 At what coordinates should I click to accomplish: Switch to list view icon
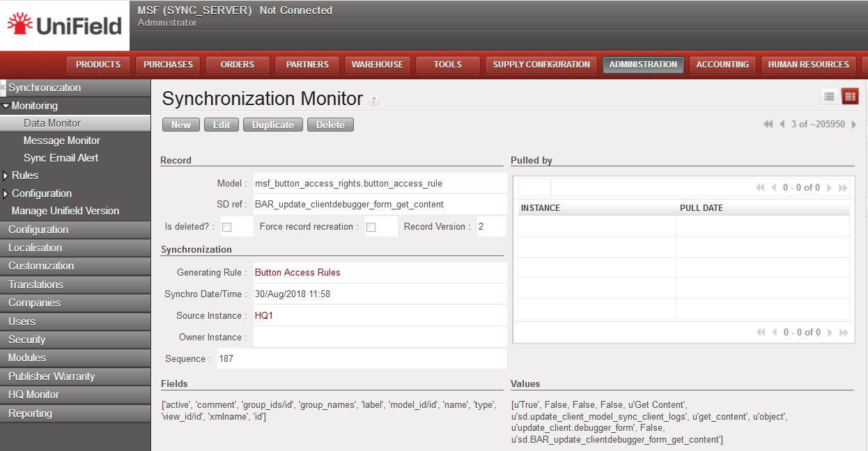(829, 97)
